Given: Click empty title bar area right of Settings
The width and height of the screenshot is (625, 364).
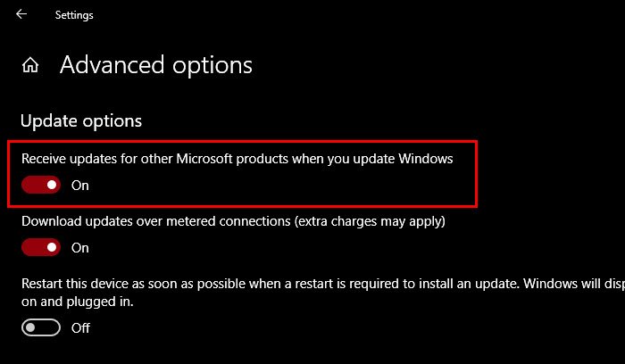Looking at the screenshot, I should (357, 15).
